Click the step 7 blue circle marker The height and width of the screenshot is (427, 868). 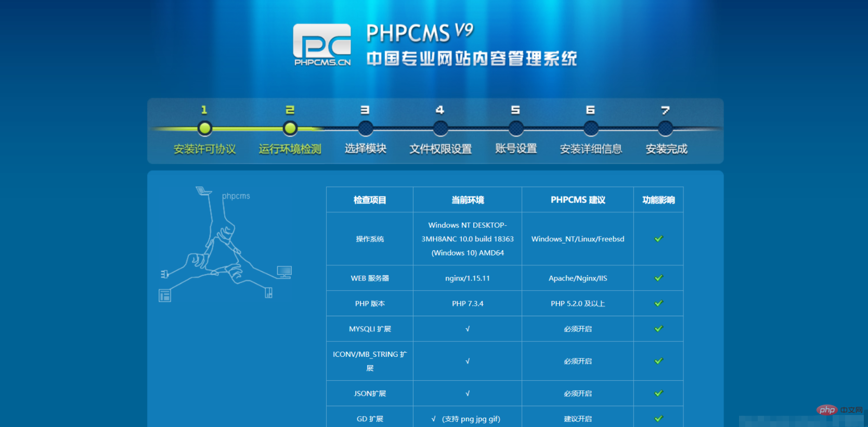[x=665, y=128]
